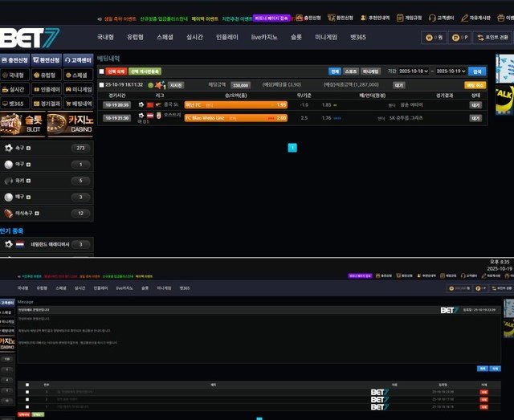514x420 pixels.
Task: Open sidebar 베팅내역 tile
Action: coord(78,104)
